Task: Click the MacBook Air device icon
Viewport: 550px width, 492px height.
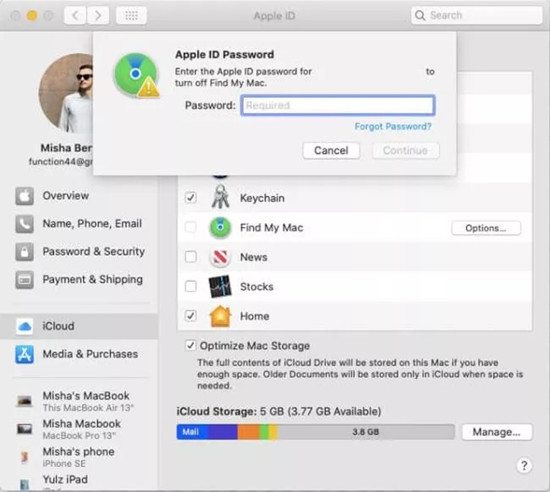Action: click(x=24, y=400)
